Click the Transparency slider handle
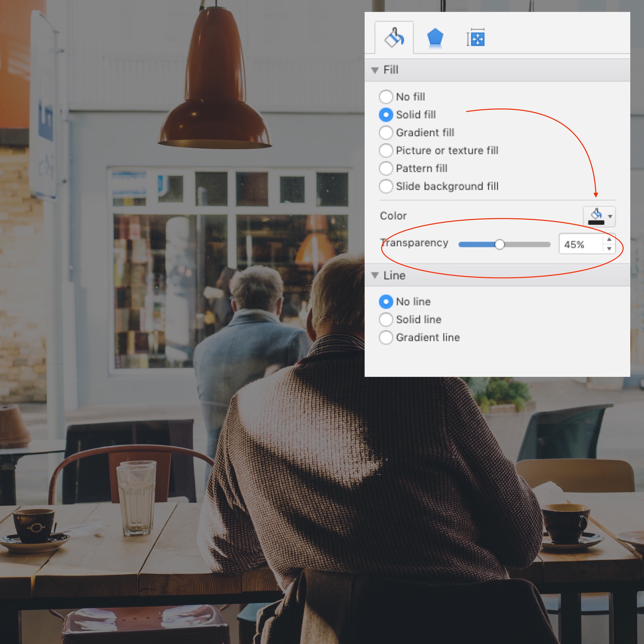The height and width of the screenshot is (644, 644). [x=499, y=244]
